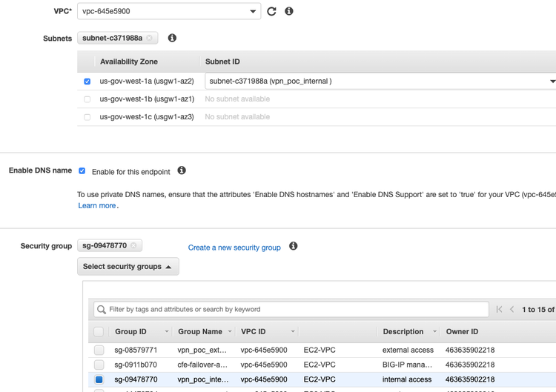Remove sg-09478770 security group tag
The height and width of the screenshot is (392, 556).
pyautogui.click(x=134, y=246)
